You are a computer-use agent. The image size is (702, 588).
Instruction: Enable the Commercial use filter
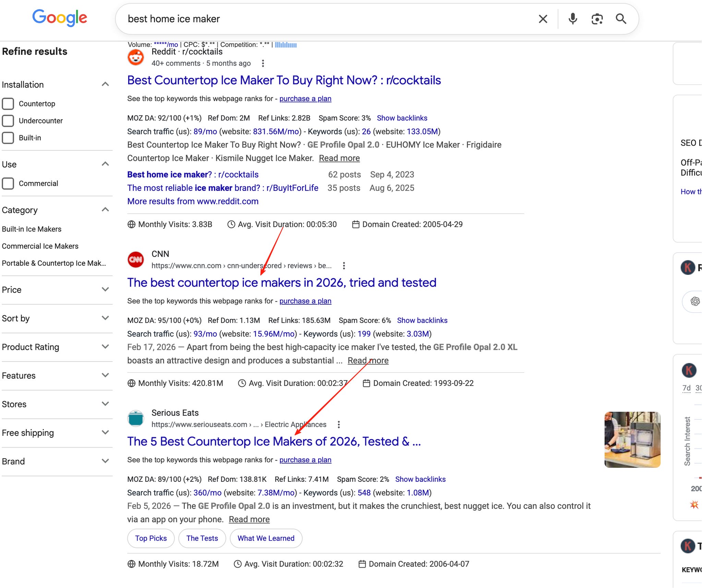point(8,183)
